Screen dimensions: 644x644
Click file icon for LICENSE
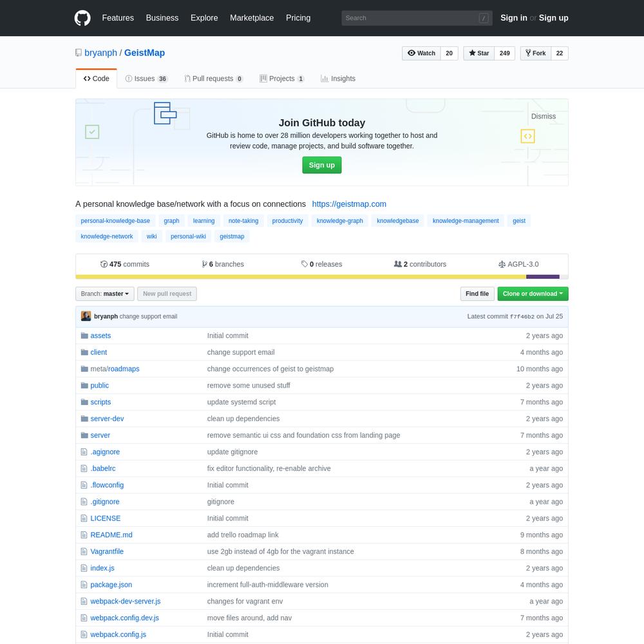point(84,518)
